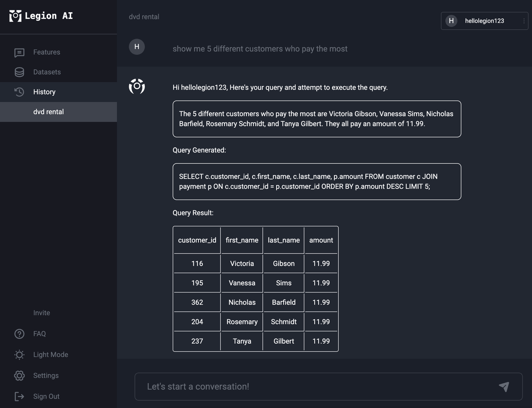Open FAQ question mark icon
Viewport: 532px width, 408px height.
pos(19,334)
